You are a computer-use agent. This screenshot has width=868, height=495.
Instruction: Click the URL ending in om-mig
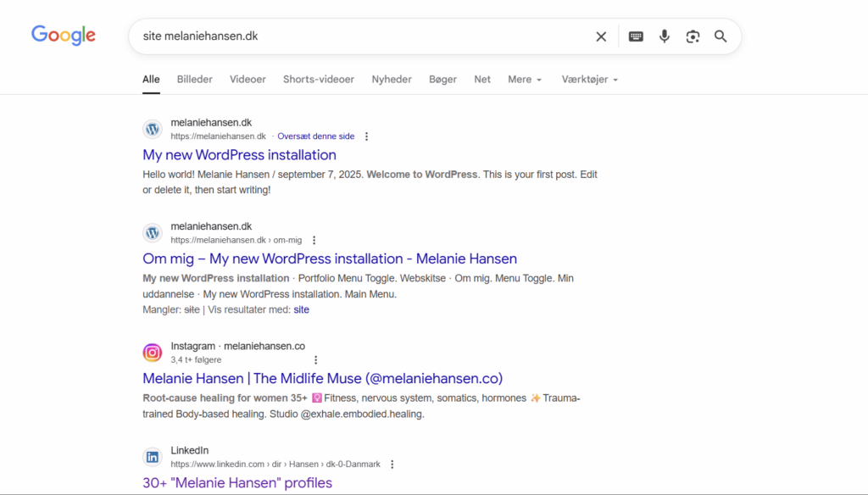click(236, 241)
